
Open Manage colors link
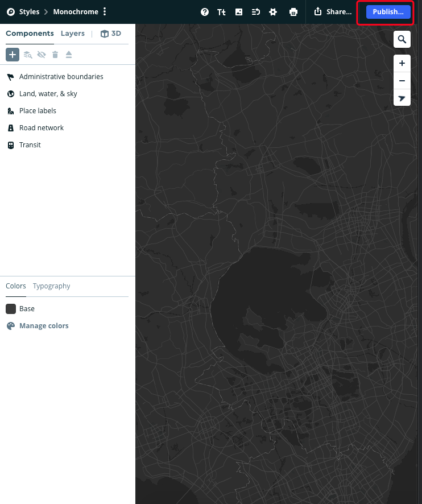coord(44,326)
